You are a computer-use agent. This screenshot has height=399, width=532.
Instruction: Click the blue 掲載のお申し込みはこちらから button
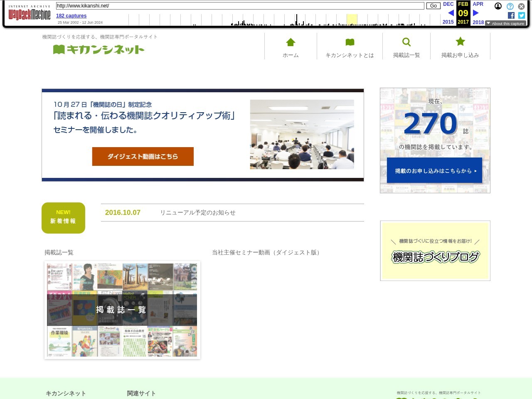pyautogui.click(x=434, y=170)
